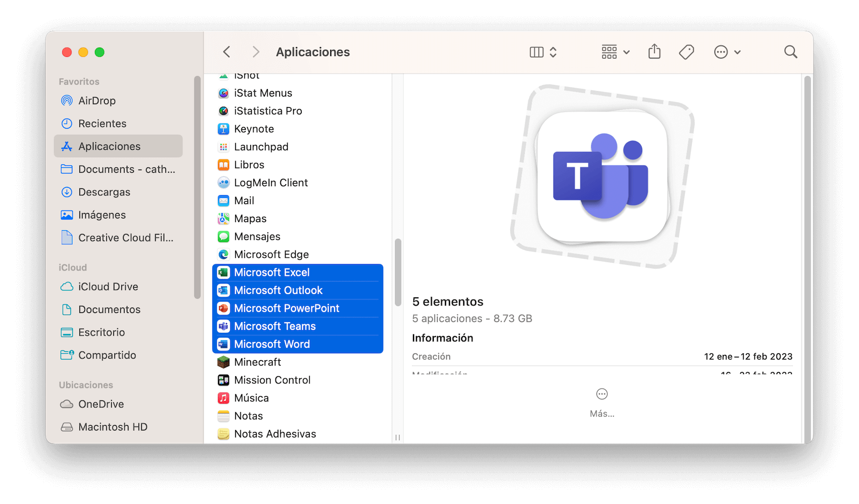Click the Search magnifier icon
This screenshot has width=859, height=504.
point(790,52)
